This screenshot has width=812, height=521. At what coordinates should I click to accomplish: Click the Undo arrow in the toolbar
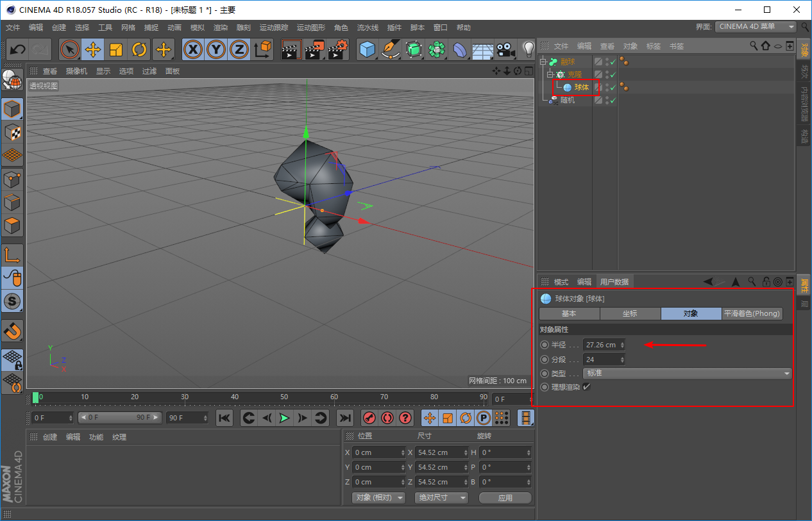coord(18,49)
